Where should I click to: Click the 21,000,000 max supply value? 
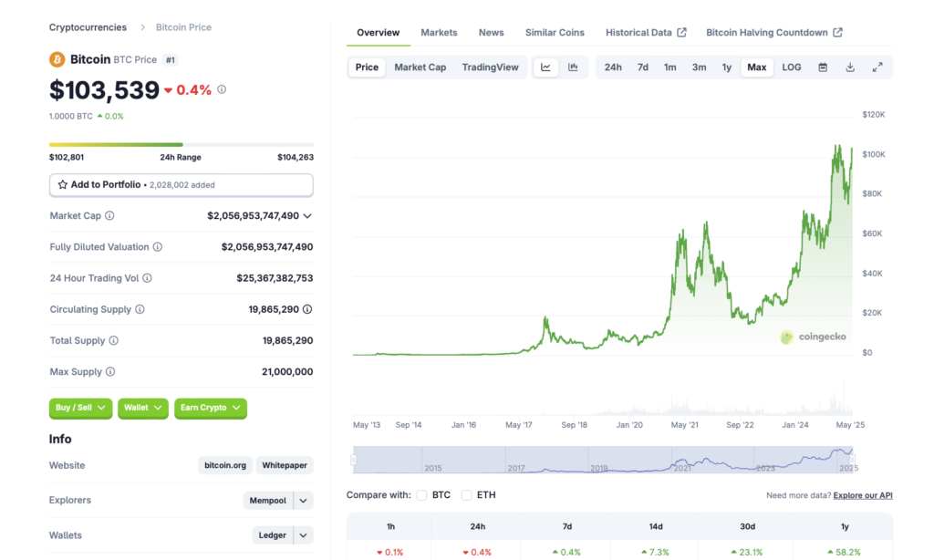coord(287,372)
